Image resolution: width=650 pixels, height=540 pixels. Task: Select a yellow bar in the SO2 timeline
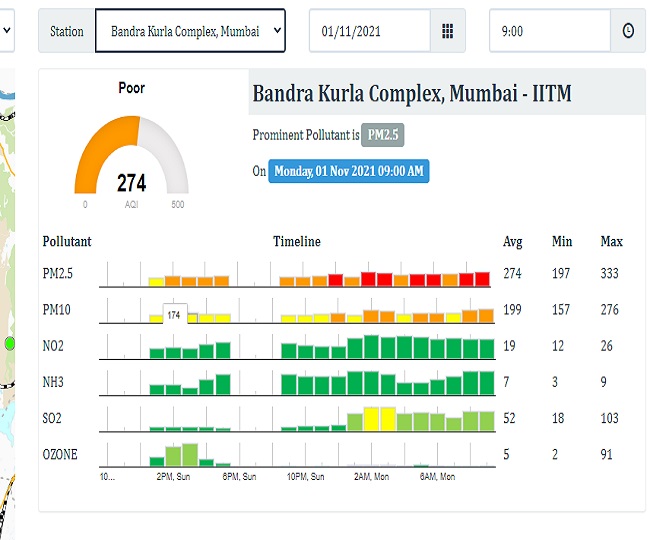372,420
